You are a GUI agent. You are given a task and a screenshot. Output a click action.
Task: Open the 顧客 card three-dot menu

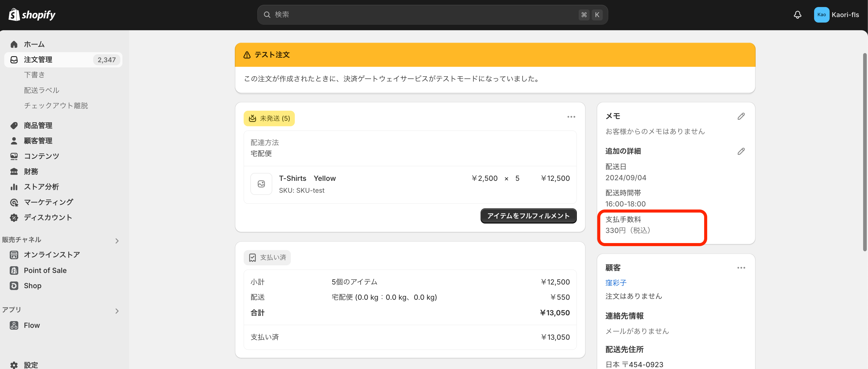click(x=741, y=268)
